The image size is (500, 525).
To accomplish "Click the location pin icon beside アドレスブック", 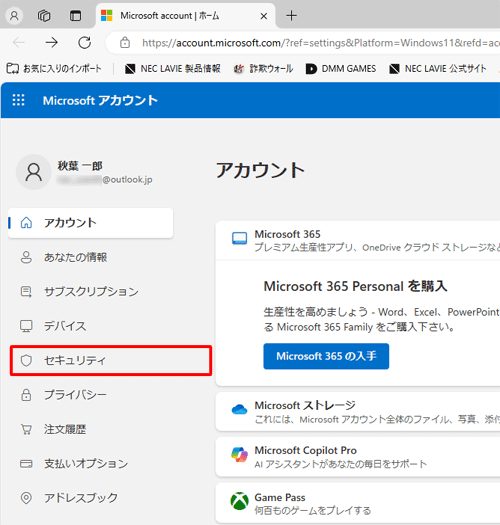I will [x=26, y=498].
